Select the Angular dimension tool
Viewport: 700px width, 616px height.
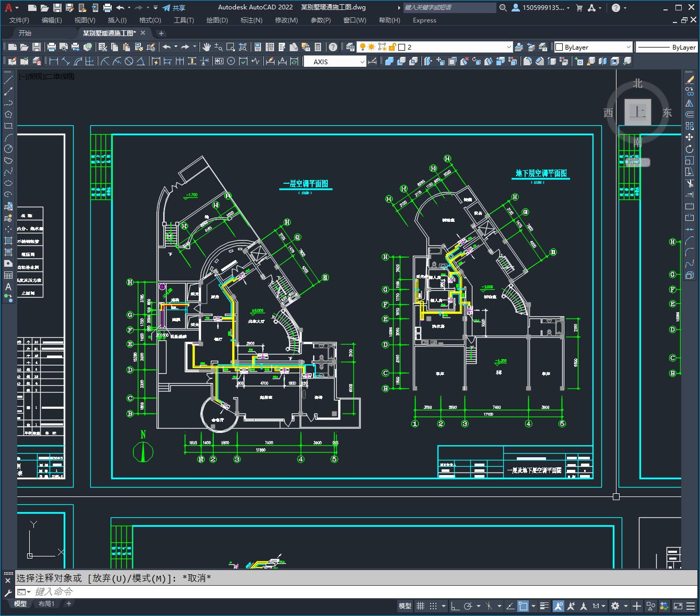click(141, 61)
